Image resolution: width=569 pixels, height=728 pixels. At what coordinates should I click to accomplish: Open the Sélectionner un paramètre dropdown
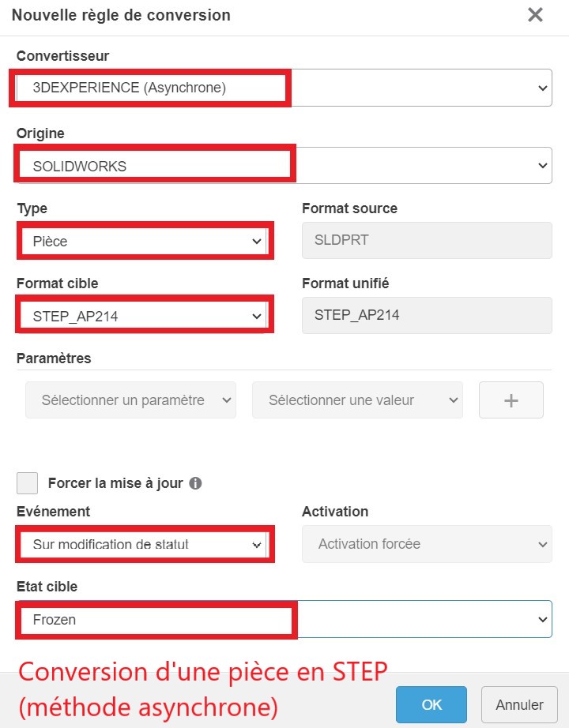130,400
